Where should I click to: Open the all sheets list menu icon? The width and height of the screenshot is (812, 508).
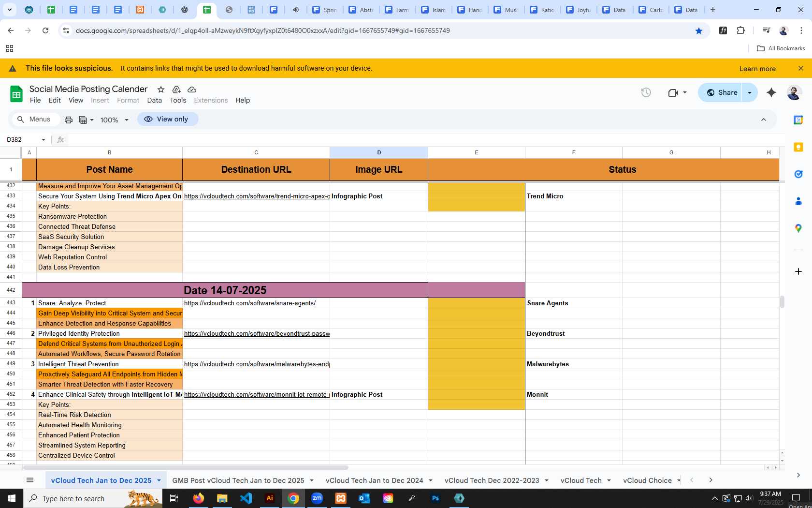[30, 480]
